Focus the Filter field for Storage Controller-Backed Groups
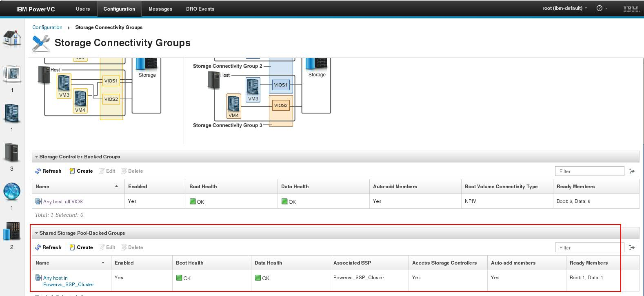Screen dimensions: 644x296 click(x=589, y=171)
